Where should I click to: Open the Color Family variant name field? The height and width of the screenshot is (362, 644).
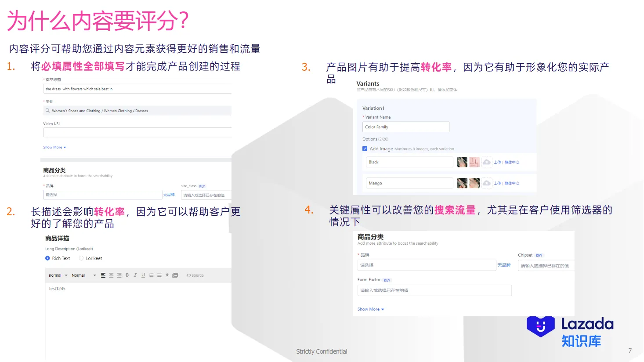pyautogui.click(x=405, y=127)
